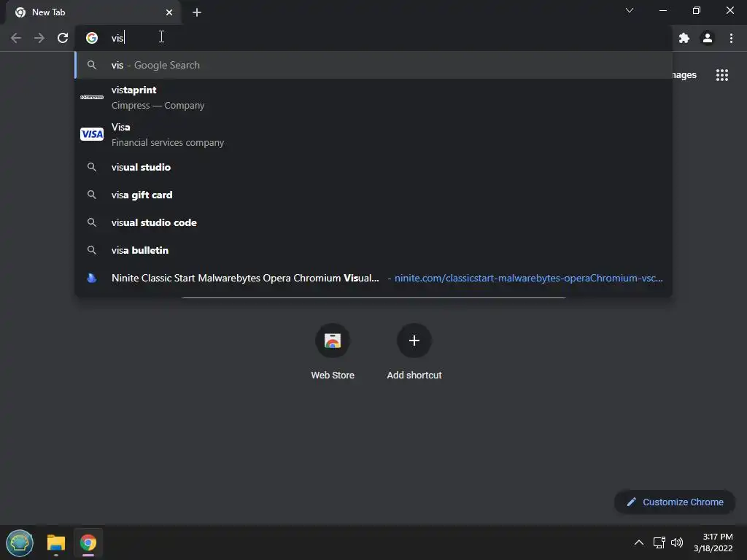Click the search magnifier beside 'visa bulletin'
The height and width of the screenshot is (560, 747).
point(92,250)
